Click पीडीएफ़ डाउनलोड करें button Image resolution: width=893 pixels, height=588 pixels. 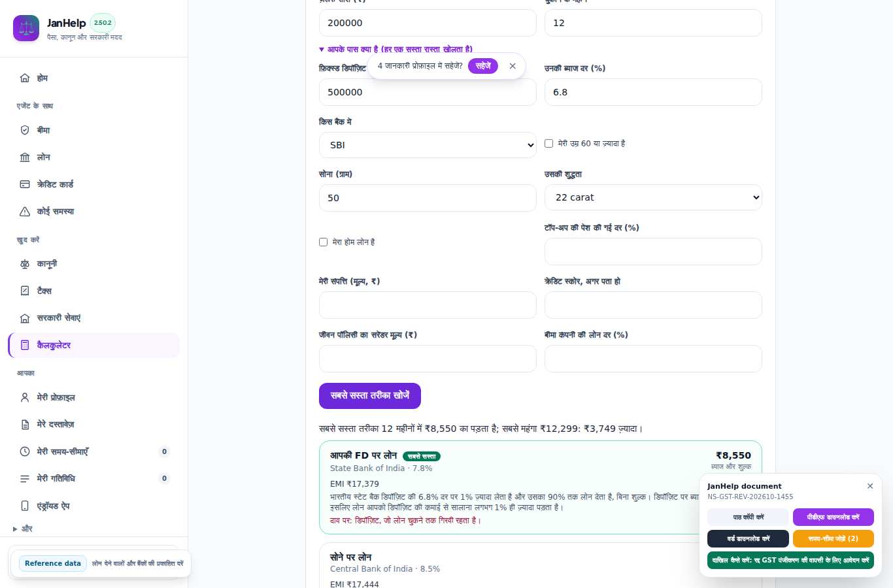pyautogui.click(x=834, y=517)
